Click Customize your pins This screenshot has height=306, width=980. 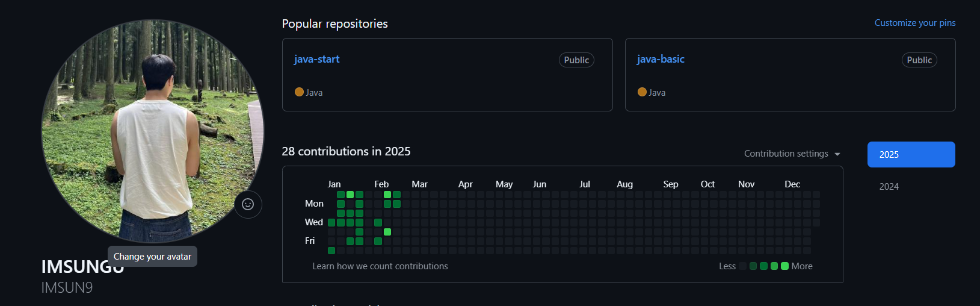pos(914,23)
